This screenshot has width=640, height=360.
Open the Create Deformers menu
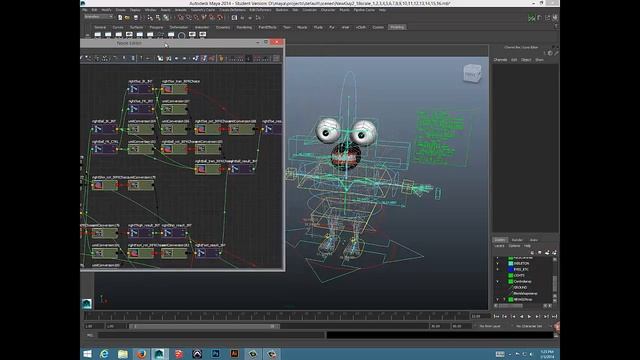click(x=233, y=10)
